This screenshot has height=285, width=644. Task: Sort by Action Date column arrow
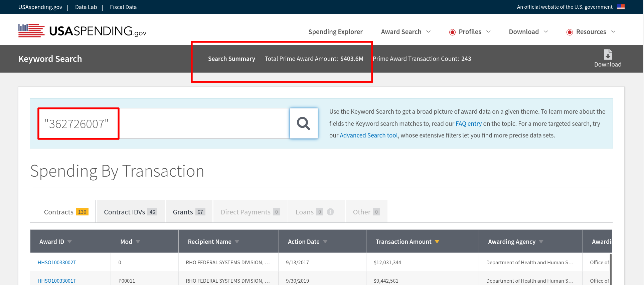point(325,242)
